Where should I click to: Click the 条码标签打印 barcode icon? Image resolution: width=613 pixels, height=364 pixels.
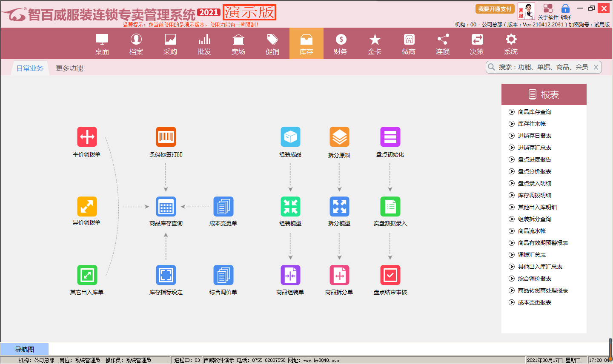[166, 137]
